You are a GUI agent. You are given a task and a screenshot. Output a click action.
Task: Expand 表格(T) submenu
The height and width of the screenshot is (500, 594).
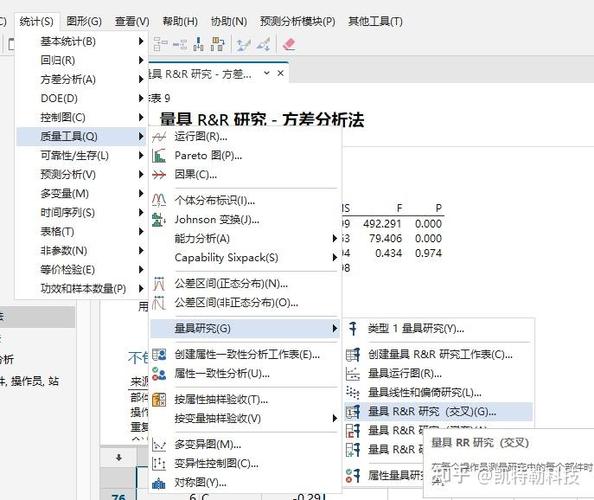coord(81,231)
